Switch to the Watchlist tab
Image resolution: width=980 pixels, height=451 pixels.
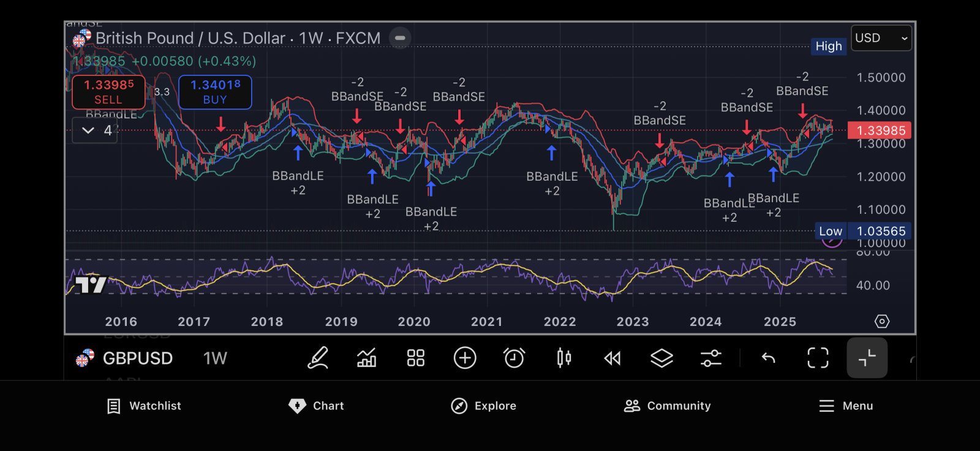tap(144, 406)
